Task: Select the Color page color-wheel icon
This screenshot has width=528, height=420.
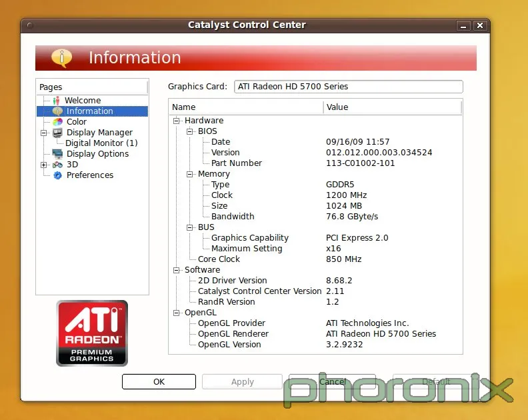Action: tap(57, 122)
